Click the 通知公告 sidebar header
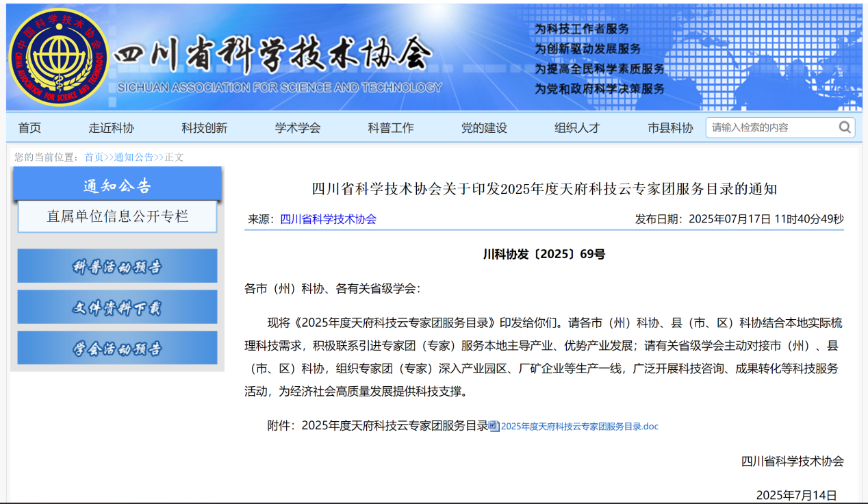Viewport: 868px width, 504px height. [x=117, y=185]
